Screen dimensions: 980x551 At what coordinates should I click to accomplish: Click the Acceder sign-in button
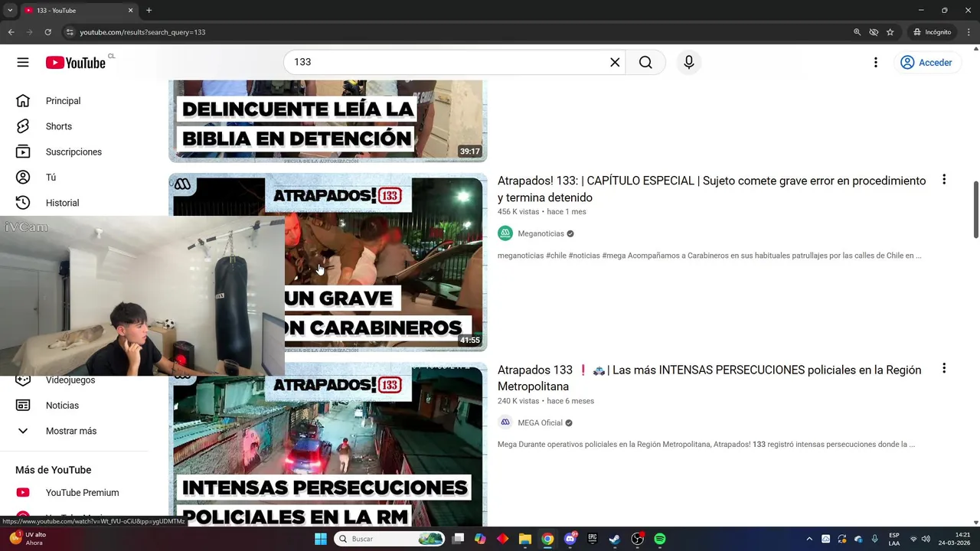point(926,63)
